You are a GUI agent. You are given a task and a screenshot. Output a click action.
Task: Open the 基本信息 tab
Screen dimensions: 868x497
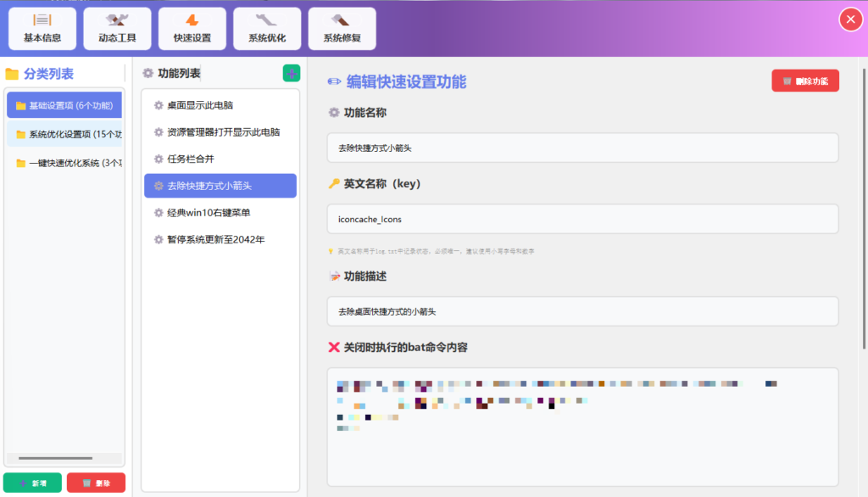pyautogui.click(x=42, y=28)
